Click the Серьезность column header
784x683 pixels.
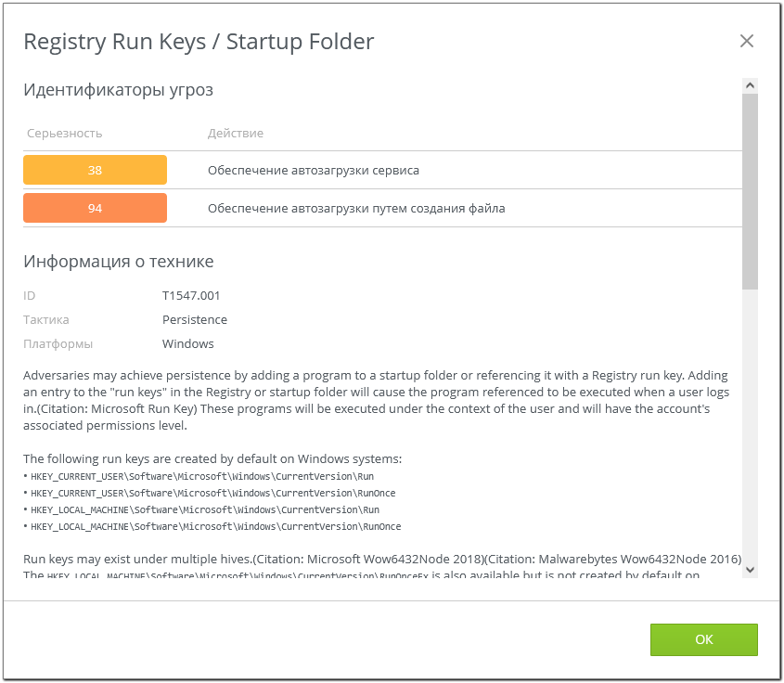click(x=64, y=134)
